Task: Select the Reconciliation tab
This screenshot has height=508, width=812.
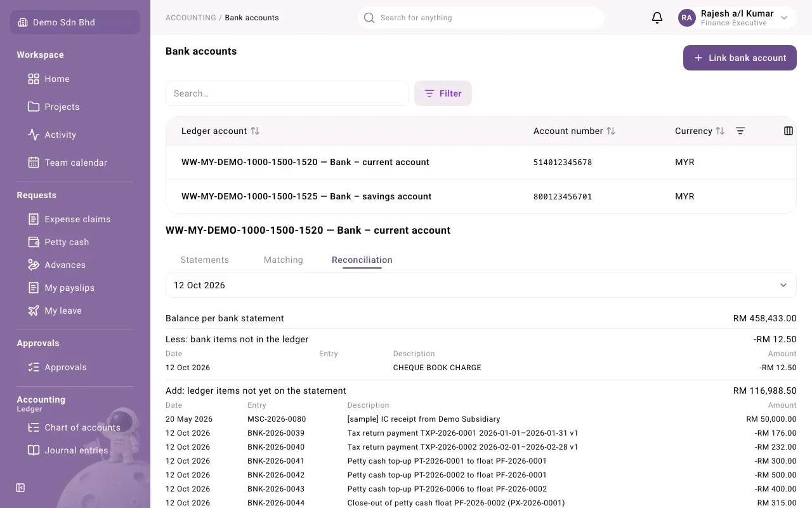Action: (362, 260)
